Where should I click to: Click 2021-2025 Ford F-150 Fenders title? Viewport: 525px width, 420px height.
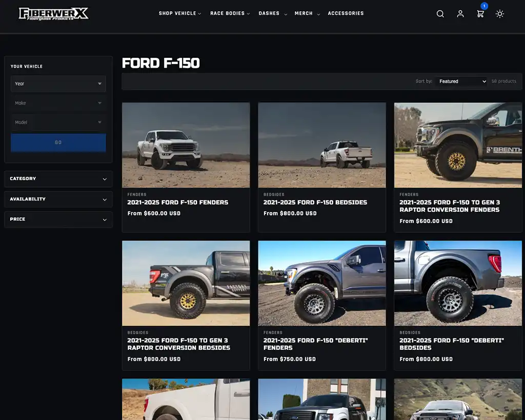point(178,202)
